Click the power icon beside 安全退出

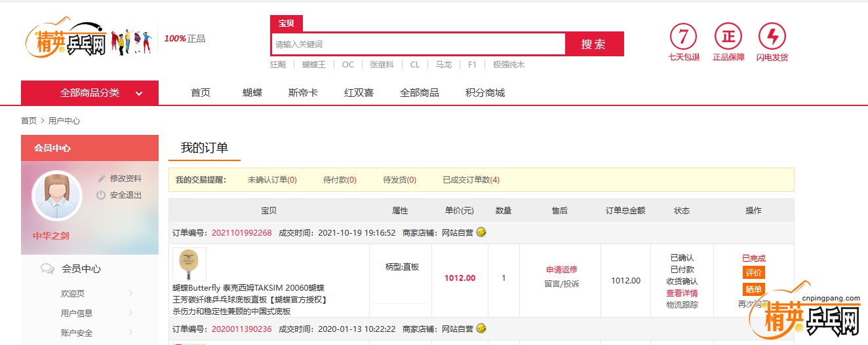tap(101, 195)
